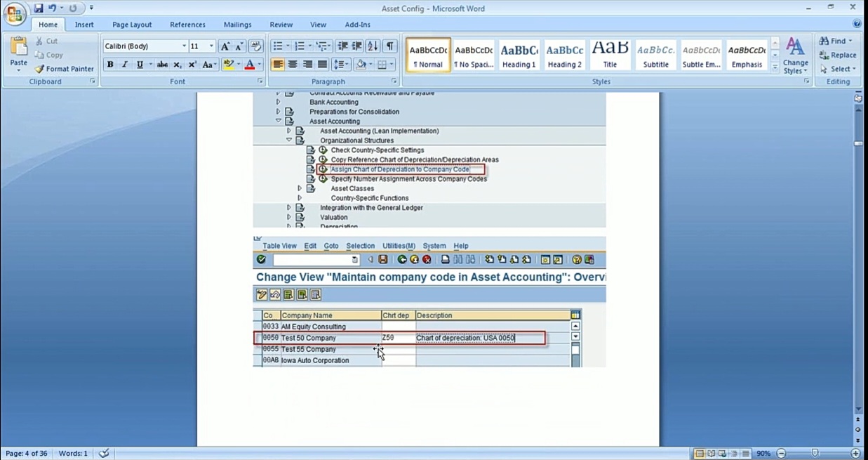Expand the Styles gallery
Image resolution: width=868 pixels, height=460 pixels.
tap(775, 67)
